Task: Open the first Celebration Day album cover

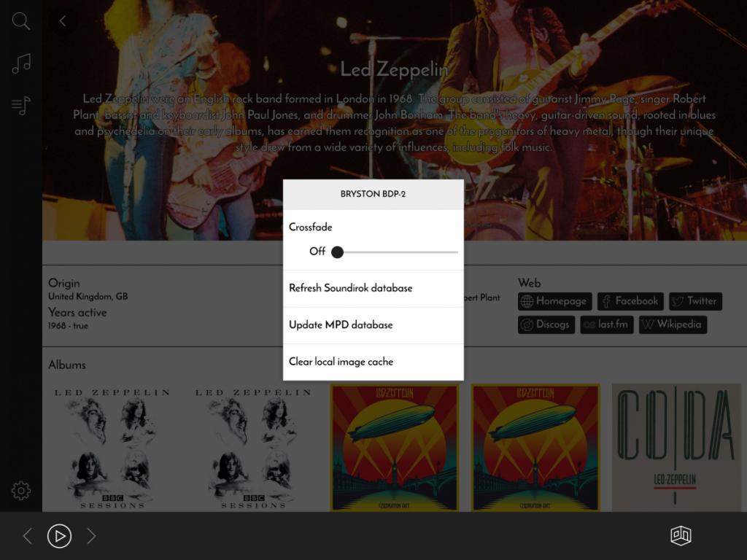Action: [395, 448]
